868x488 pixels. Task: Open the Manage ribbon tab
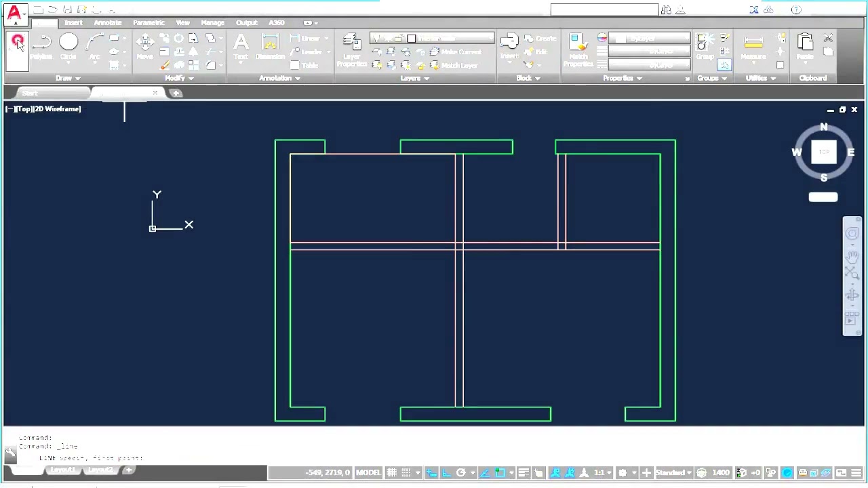click(x=212, y=22)
